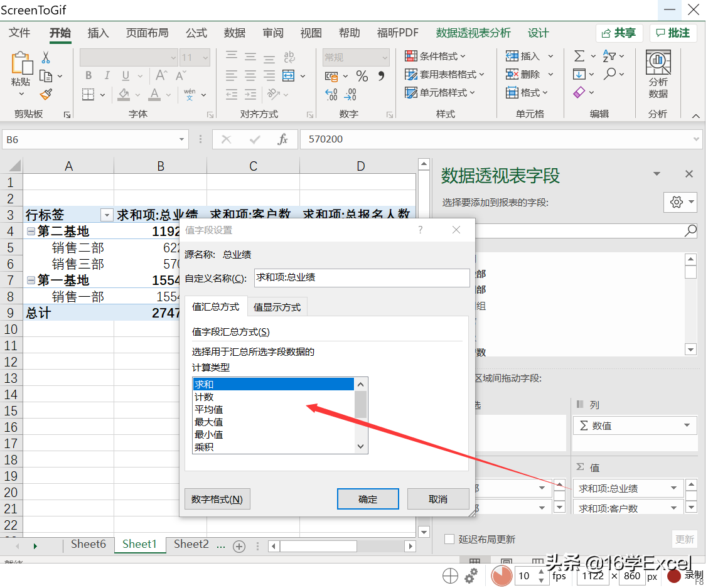
Task: Select 平均值 in the calculation list
Action: click(x=209, y=409)
